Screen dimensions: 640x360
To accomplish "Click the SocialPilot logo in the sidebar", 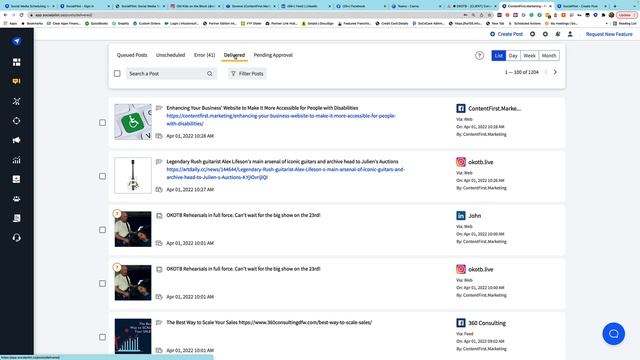I will pos(17,41).
